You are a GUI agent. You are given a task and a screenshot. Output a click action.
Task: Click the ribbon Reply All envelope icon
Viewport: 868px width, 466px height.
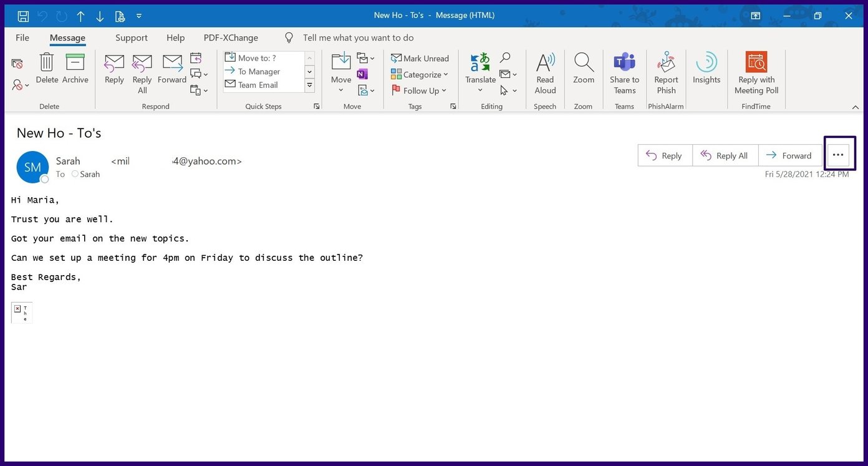pyautogui.click(x=142, y=74)
